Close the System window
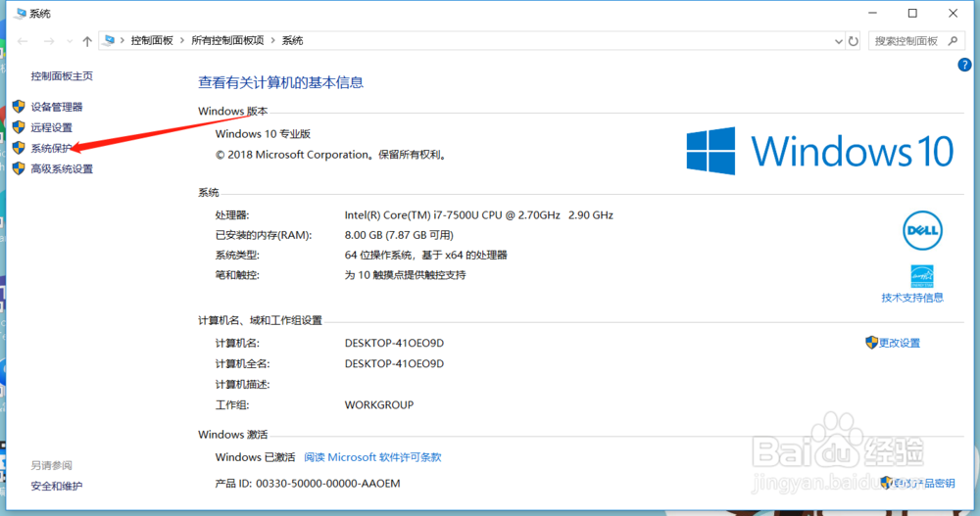The width and height of the screenshot is (980, 516). [954, 13]
